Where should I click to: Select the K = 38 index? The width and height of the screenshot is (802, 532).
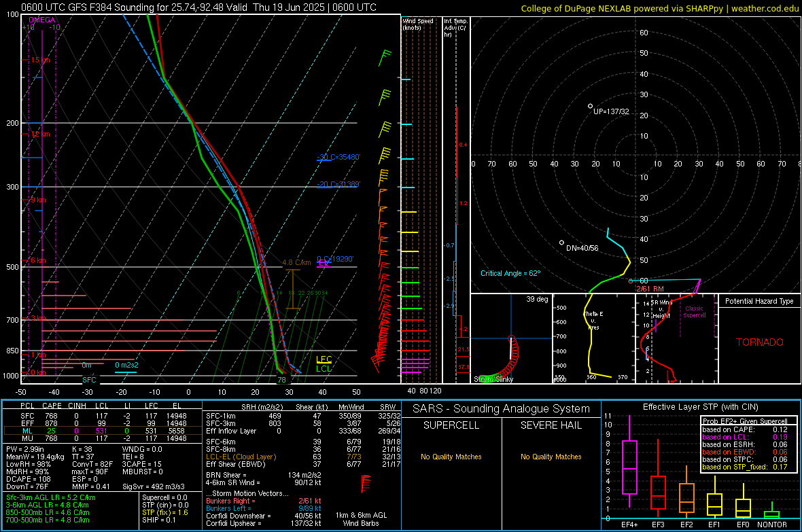[82, 449]
